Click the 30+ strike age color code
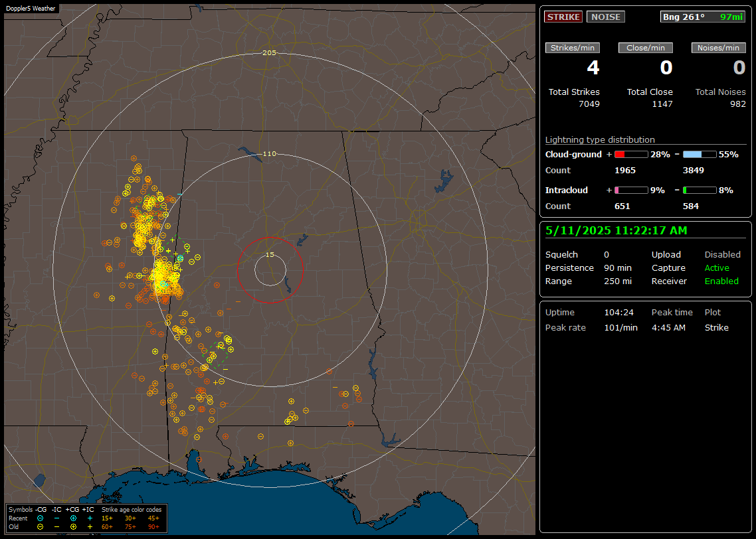Screen dimensions: 756x539 (x=130, y=518)
